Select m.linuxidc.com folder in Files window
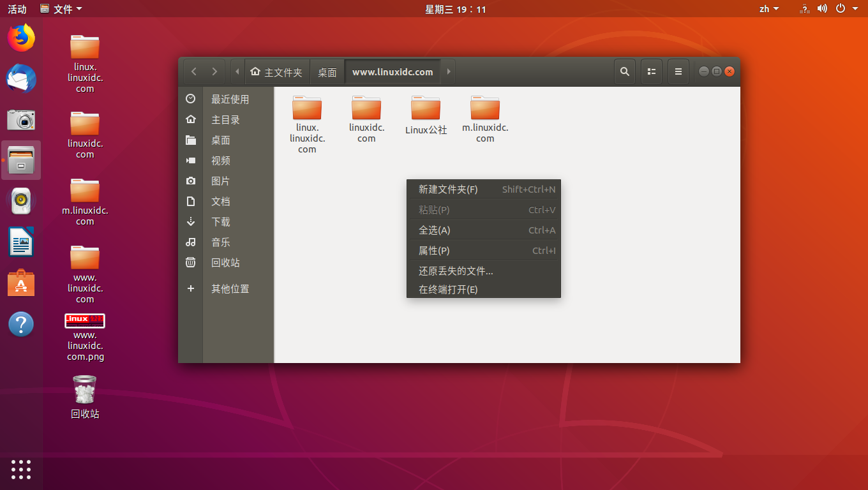This screenshot has width=868, height=490. coord(485,119)
